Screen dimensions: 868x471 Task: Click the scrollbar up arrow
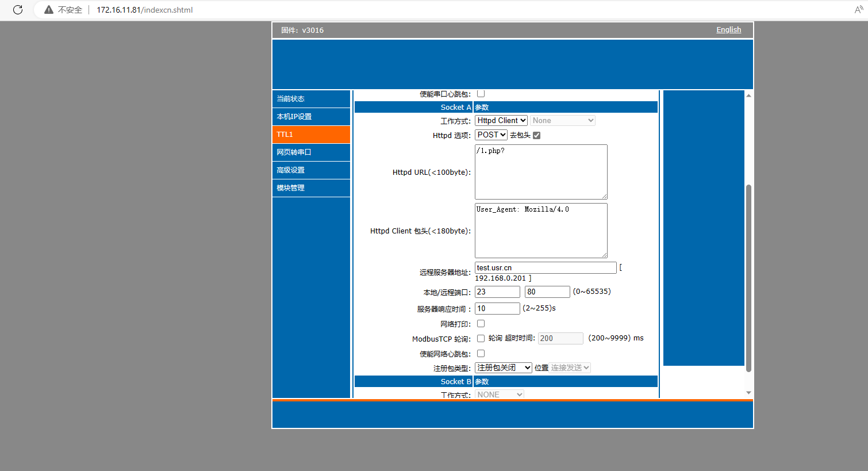(748, 95)
